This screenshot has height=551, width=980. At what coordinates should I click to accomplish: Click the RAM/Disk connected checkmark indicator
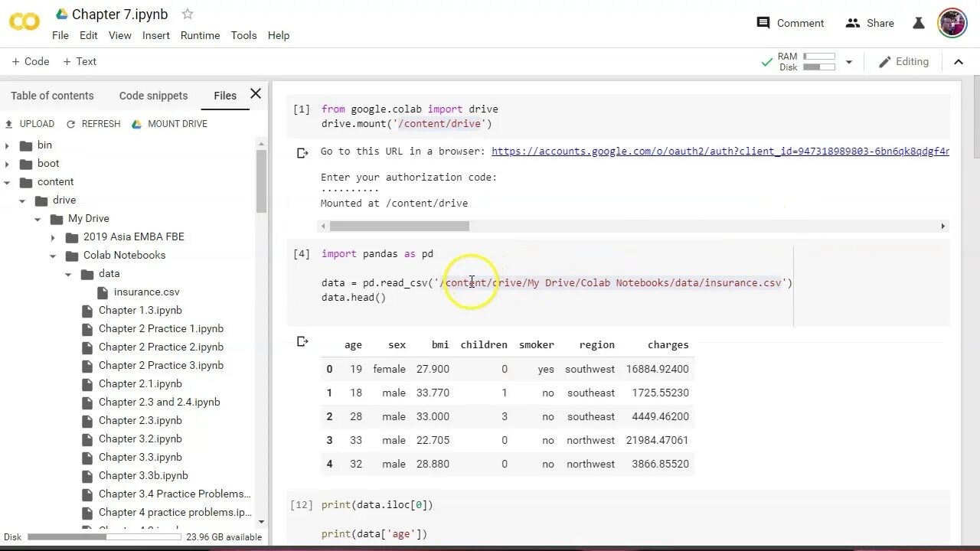coord(766,62)
